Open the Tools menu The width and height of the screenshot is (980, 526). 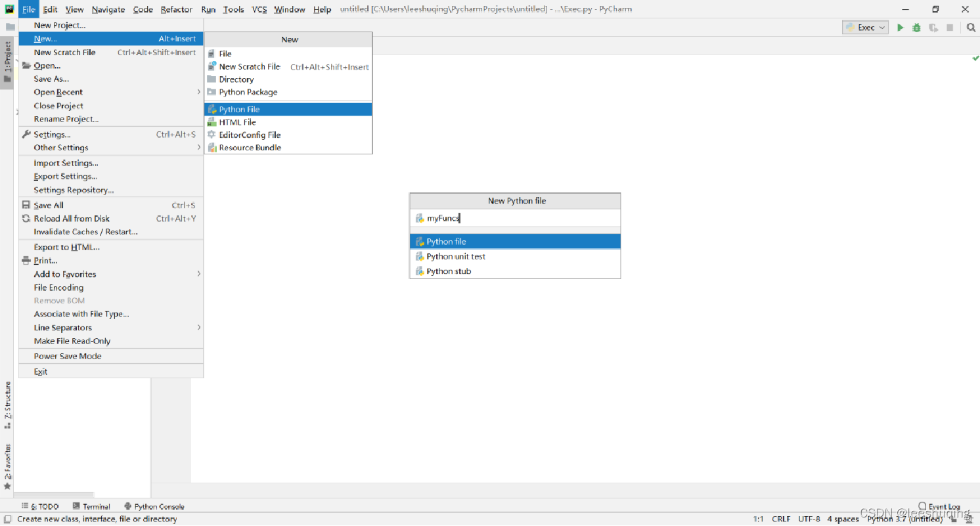point(233,9)
